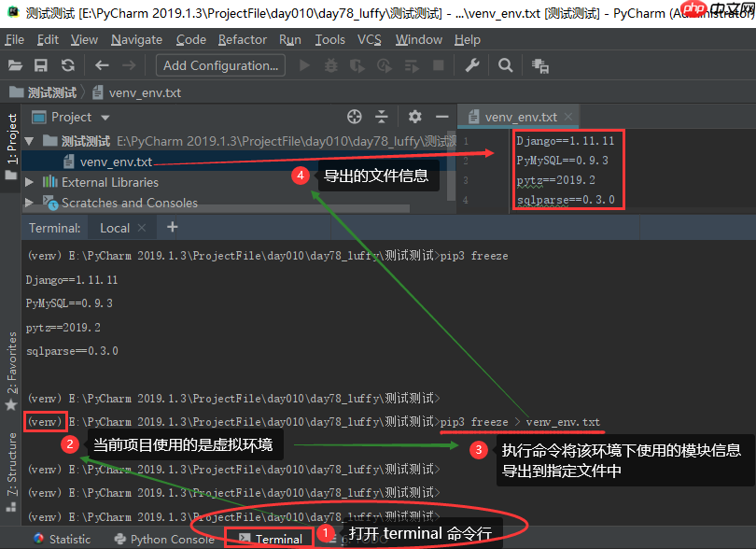The image size is (756, 549).
Task: Click the green Run play icon
Action: (304, 65)
